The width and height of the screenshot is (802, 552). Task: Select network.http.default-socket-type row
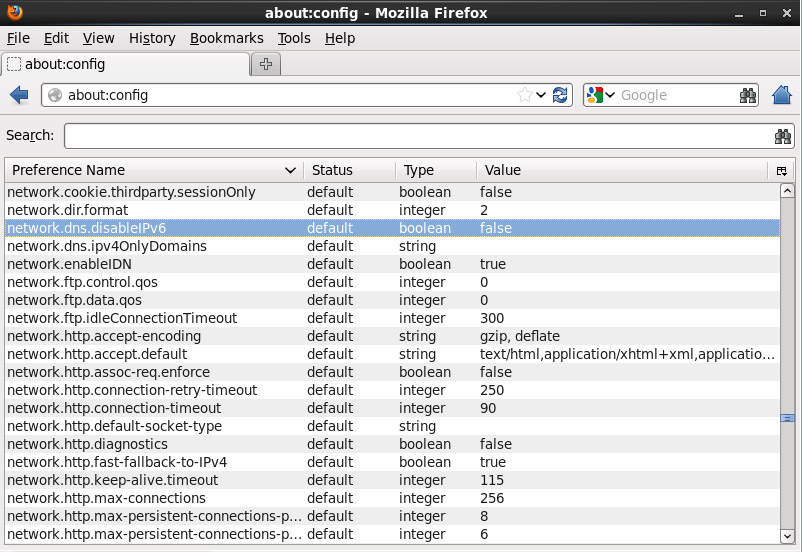click(x=392, y=426)
